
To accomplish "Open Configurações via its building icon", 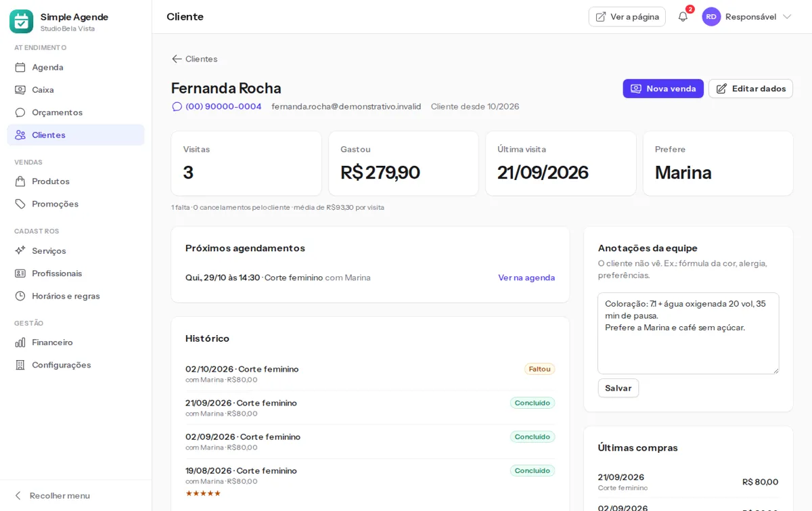I will click(x=20, y=365).
